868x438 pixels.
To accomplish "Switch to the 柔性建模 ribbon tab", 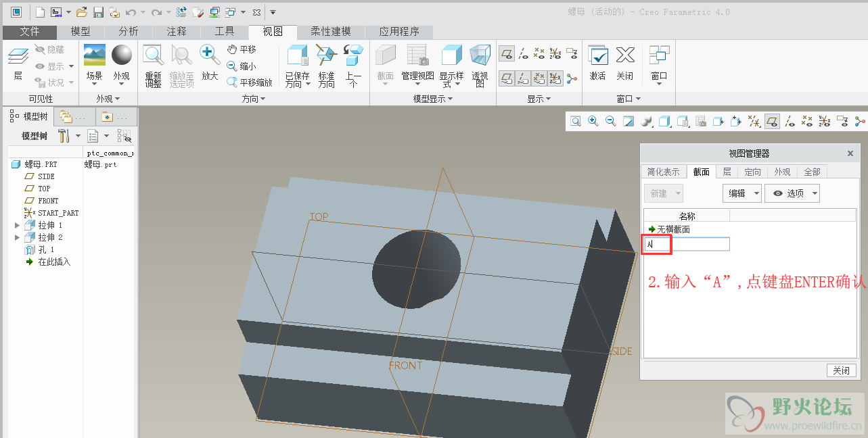I will (x=331, y=32).
